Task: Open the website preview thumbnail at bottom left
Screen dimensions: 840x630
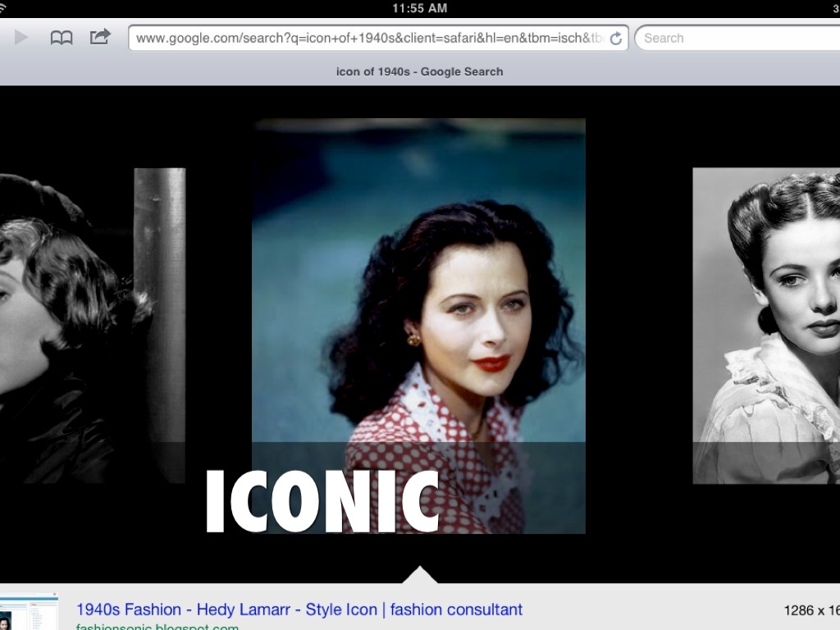Action: click(x=29, y=611)
